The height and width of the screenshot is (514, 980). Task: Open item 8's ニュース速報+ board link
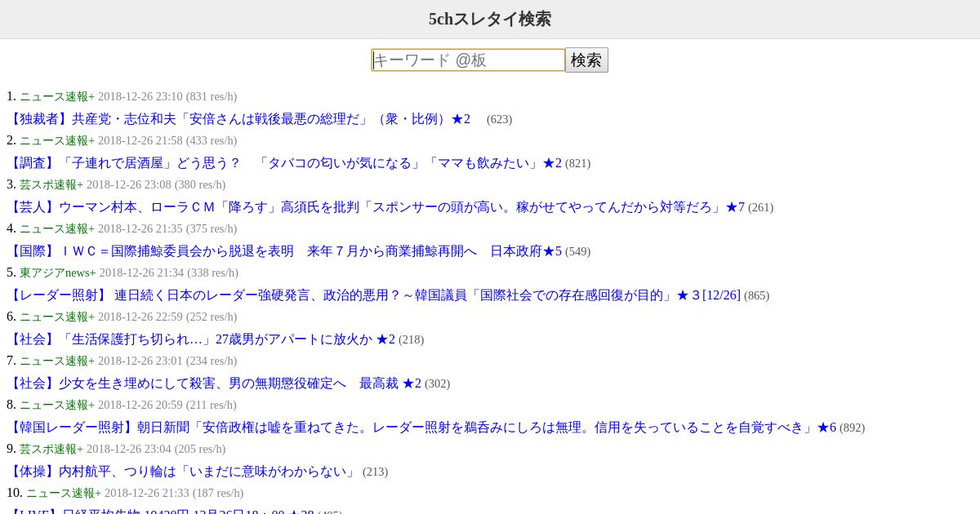pyautogui.click(x=57, y=405)
